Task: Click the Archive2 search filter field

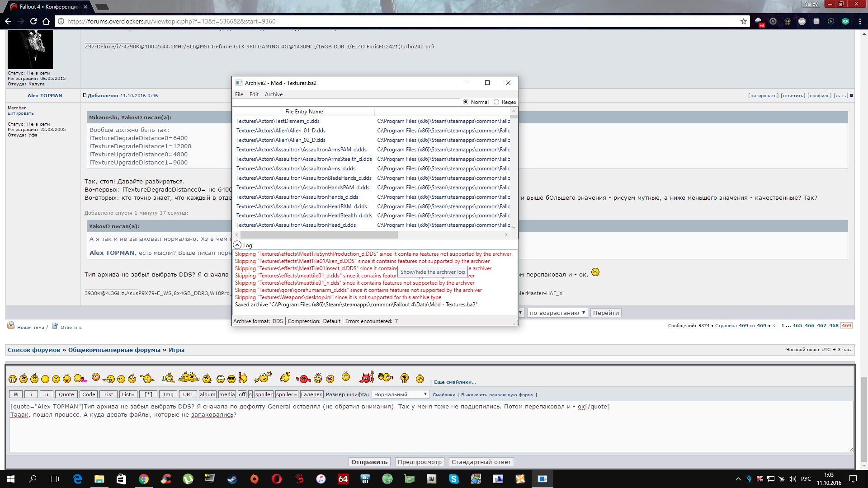Action: (x=346, y=102)
